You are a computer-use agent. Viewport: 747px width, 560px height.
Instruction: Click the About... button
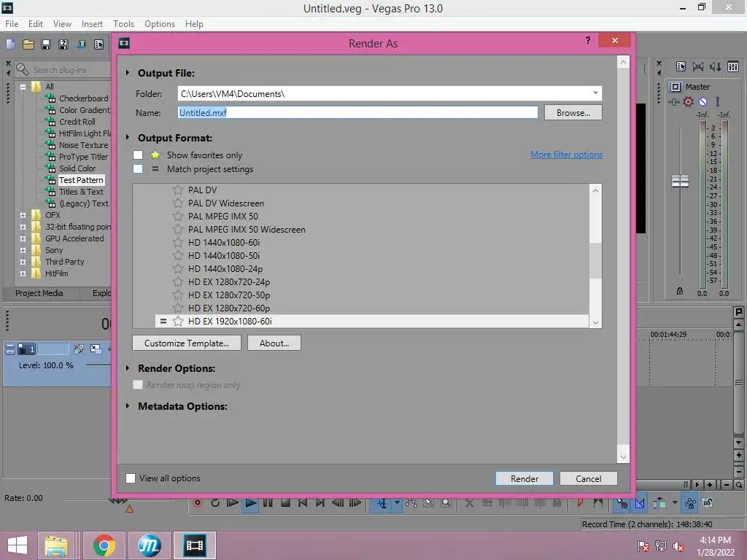coord(274,343)
